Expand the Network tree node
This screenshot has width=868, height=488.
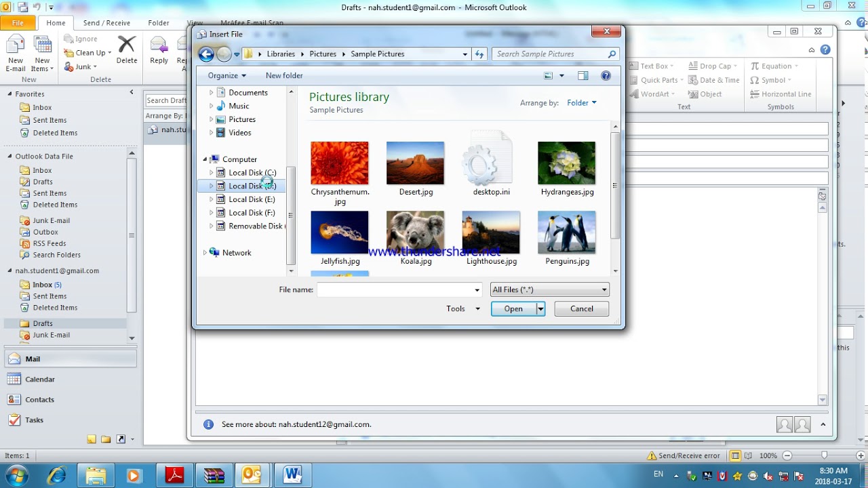click(205, 253)
